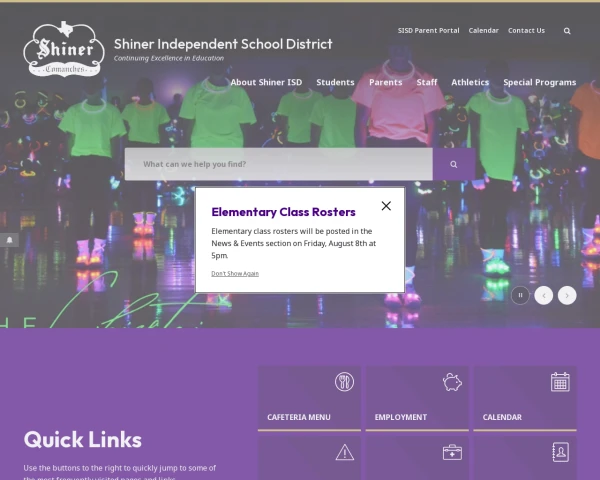Click the notification bell icon
Viewport: 600px width, 480px height.
[x=10, y=240]
